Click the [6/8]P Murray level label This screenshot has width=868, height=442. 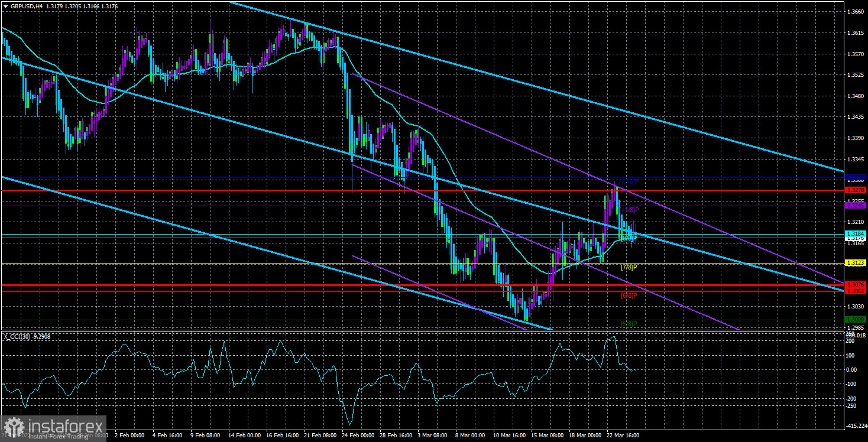tap(629, 295)
